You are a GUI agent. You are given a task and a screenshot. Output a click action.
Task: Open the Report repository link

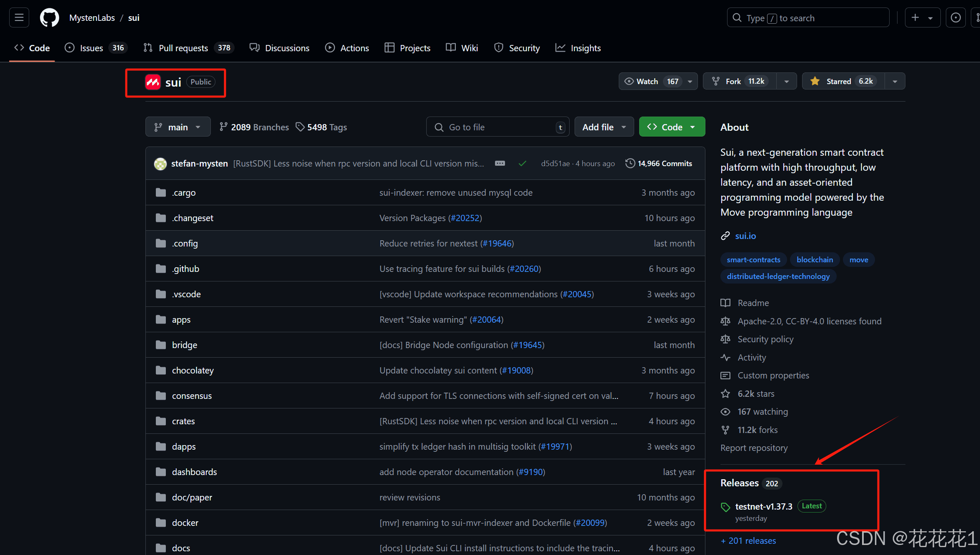[x=754, y=448]
